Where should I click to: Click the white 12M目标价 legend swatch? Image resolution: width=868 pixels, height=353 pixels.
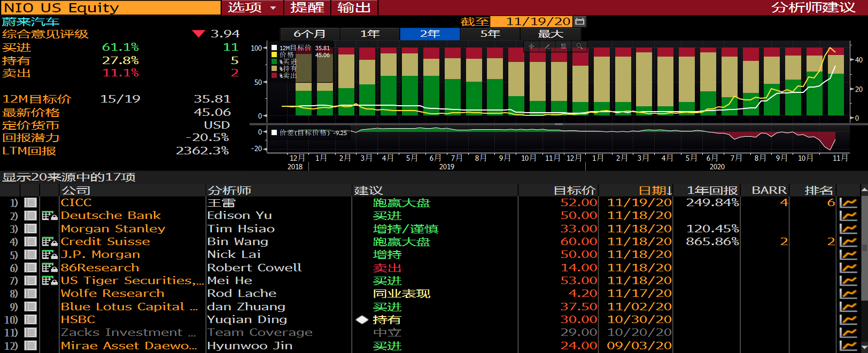274,48
